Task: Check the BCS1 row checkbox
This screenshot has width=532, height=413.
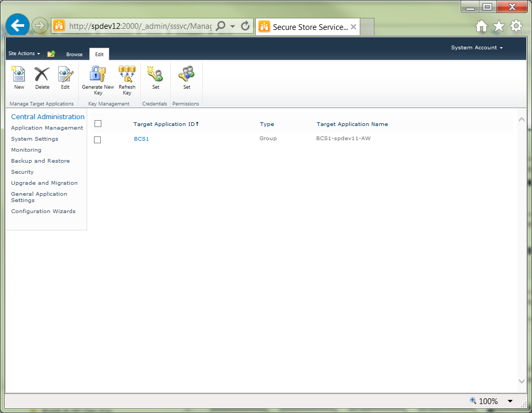Action: 97,140
